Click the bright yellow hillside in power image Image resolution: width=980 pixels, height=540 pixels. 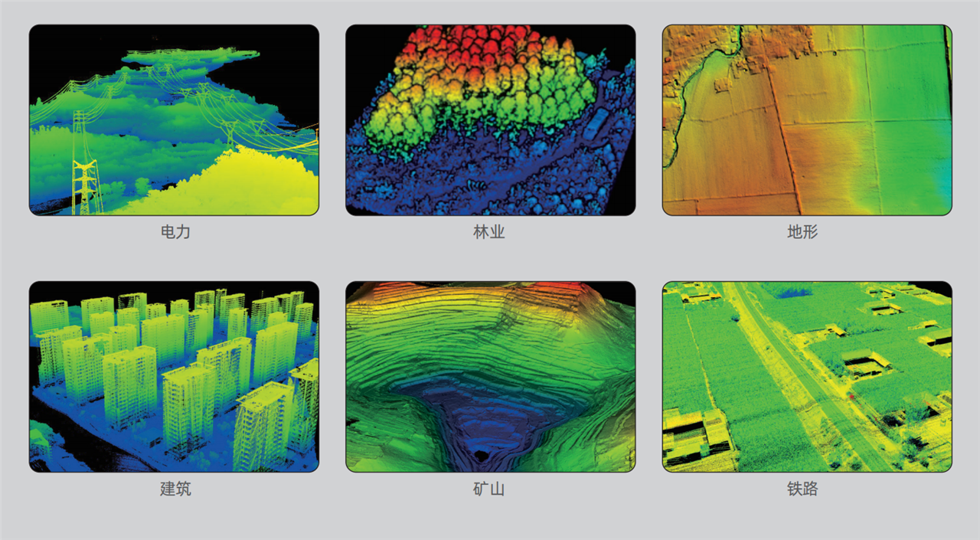coord(245,184)
